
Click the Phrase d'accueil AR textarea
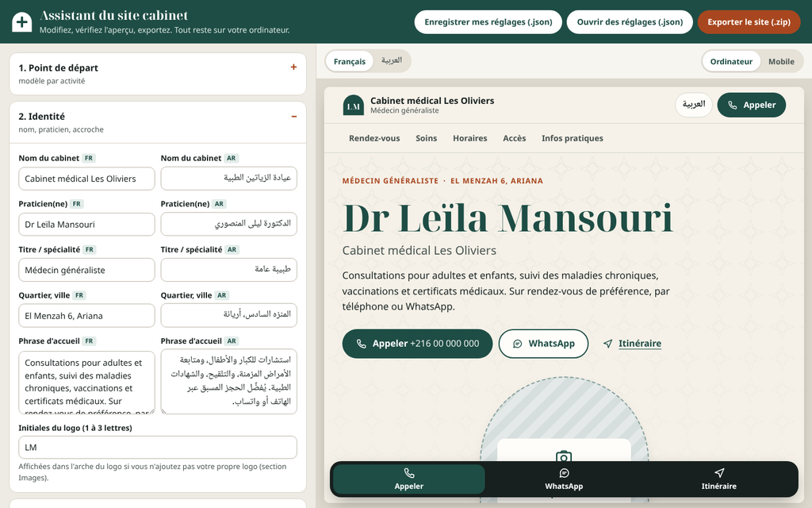(x=229, y=382)
